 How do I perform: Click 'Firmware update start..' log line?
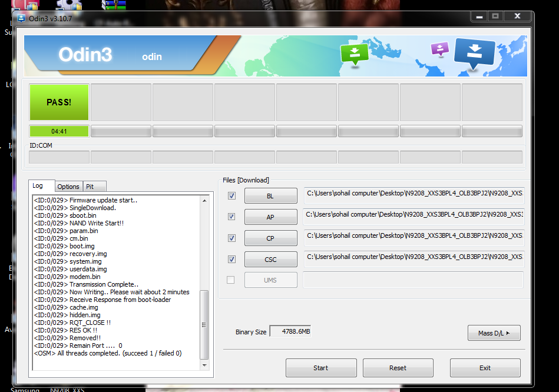click(x=85, y=200)
